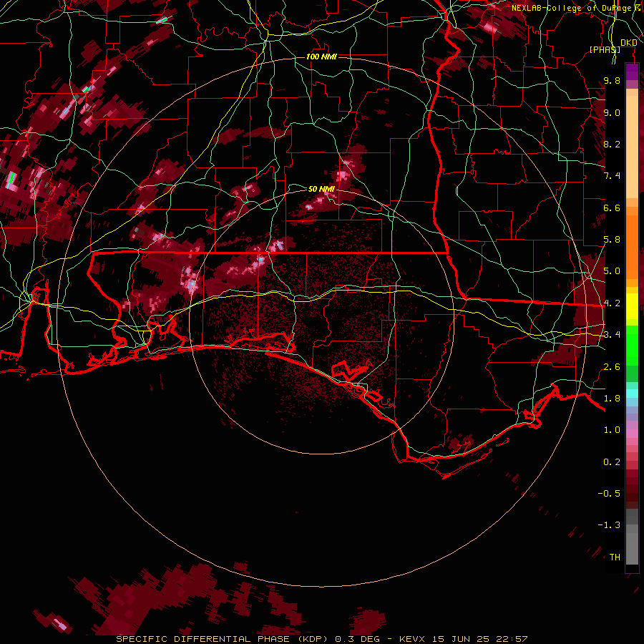
Task: Click 'SPECIFIC DIFFERENTIAL PHASE' in the bottom caption
Action: [203, 639]
